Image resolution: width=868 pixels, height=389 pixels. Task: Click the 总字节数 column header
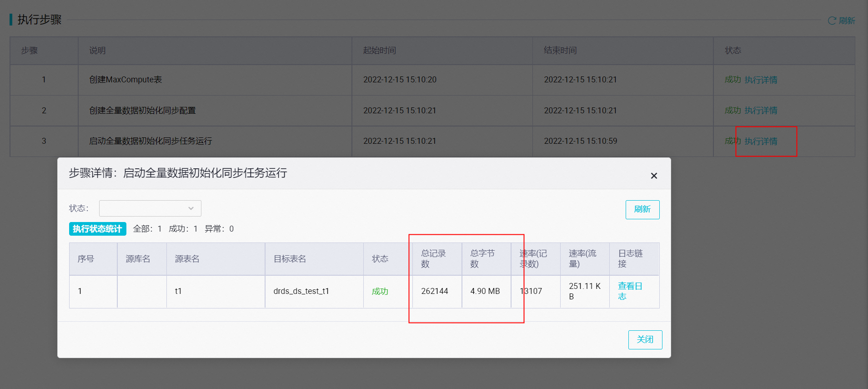[482, 258]
